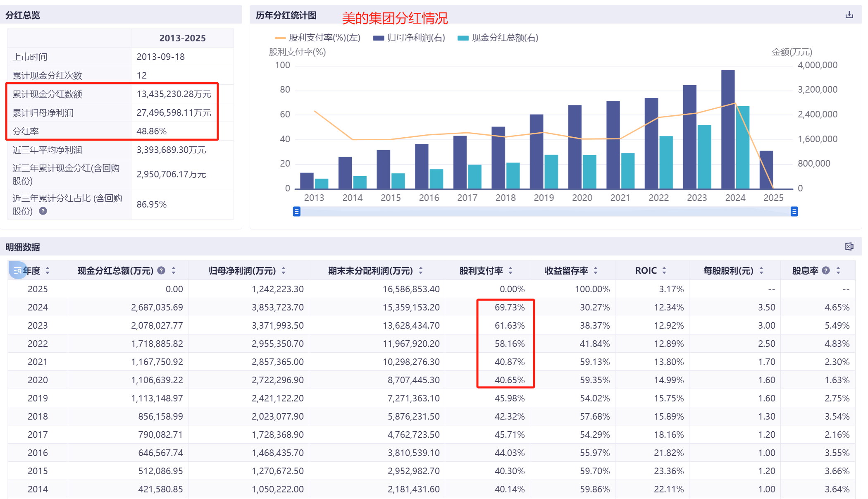868x499 pixels.
Task: Sort table by 现金分红总额 column
Action: (174, 270)
